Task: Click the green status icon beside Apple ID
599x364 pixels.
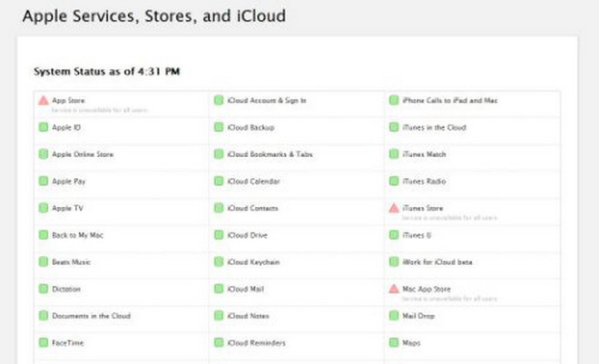Action: coord(44,128)
